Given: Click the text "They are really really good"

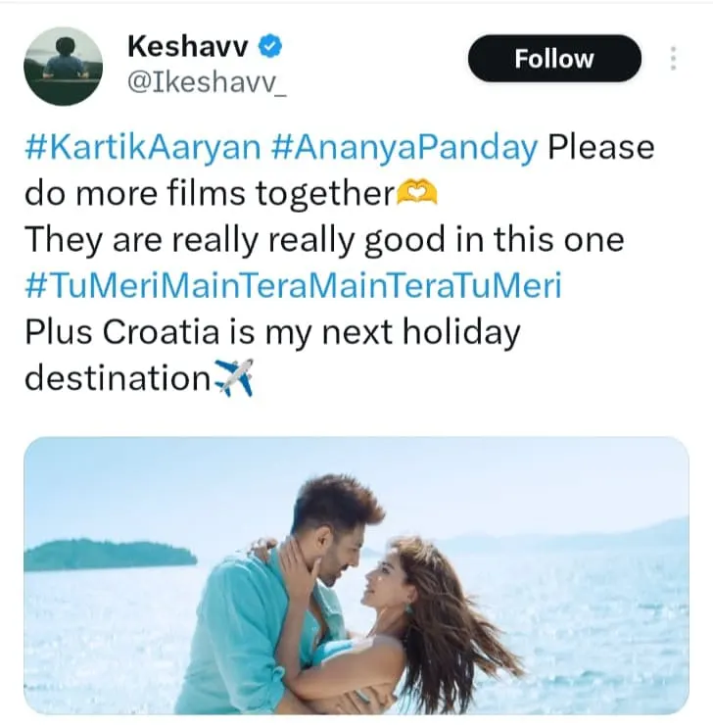Looking at the screenshot, I should pyautogui.click(x=235, y=240).
